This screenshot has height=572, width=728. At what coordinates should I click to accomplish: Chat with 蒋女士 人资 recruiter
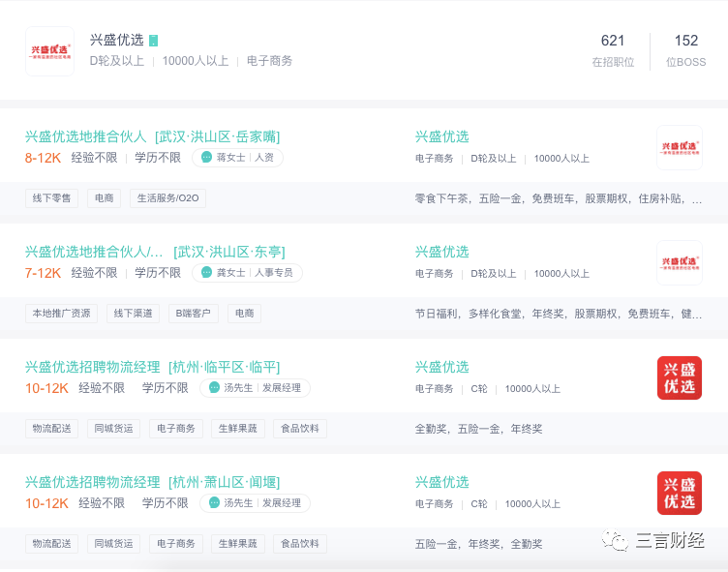click(x=237, y=158)
